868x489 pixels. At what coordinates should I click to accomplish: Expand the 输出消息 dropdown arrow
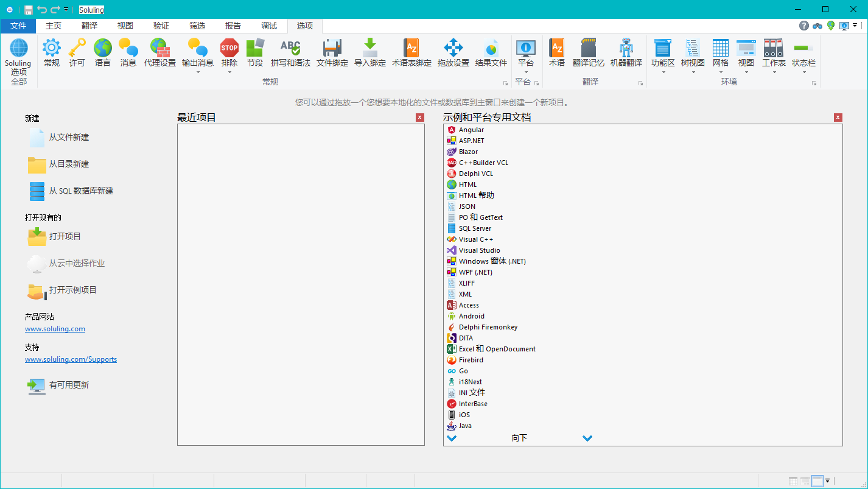(198, 72)
